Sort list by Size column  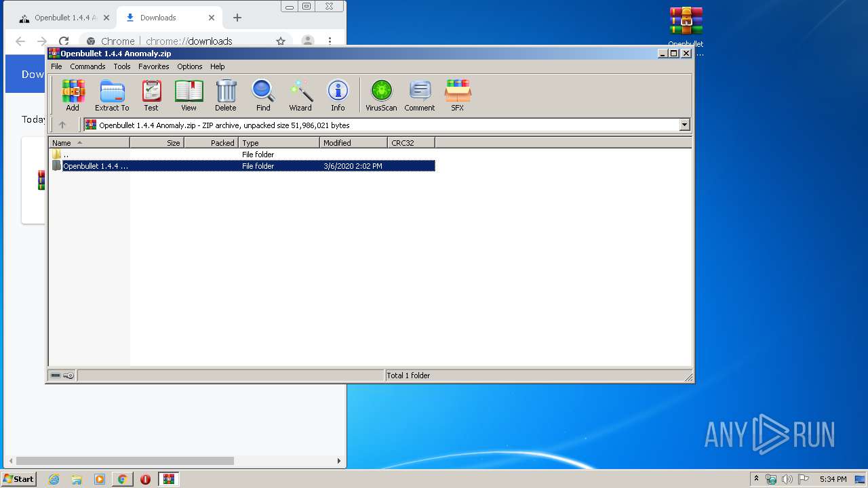[x=157, y=142]
